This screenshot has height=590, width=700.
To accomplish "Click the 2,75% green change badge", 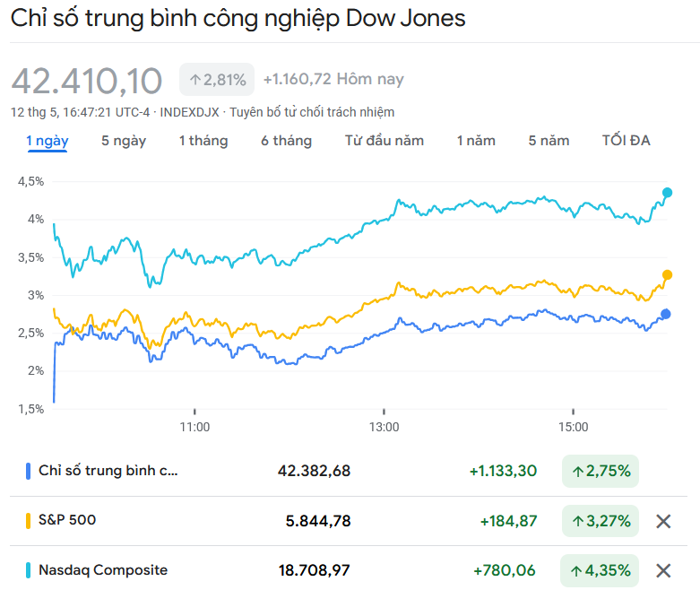I will point(601,471).
